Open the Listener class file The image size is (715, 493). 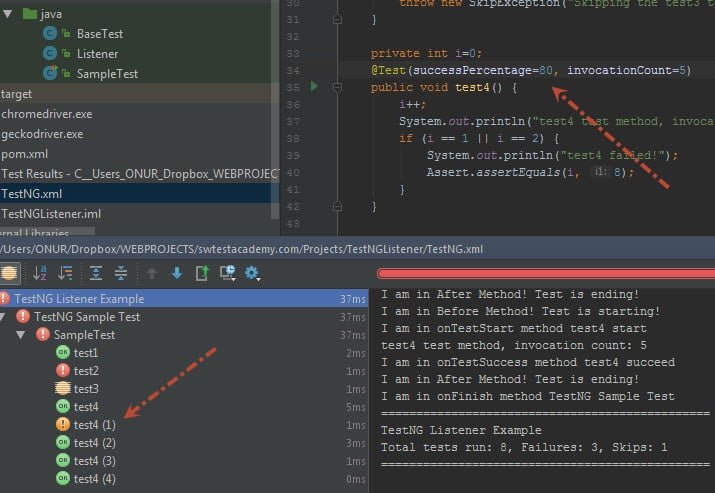(x=97, y=54)
